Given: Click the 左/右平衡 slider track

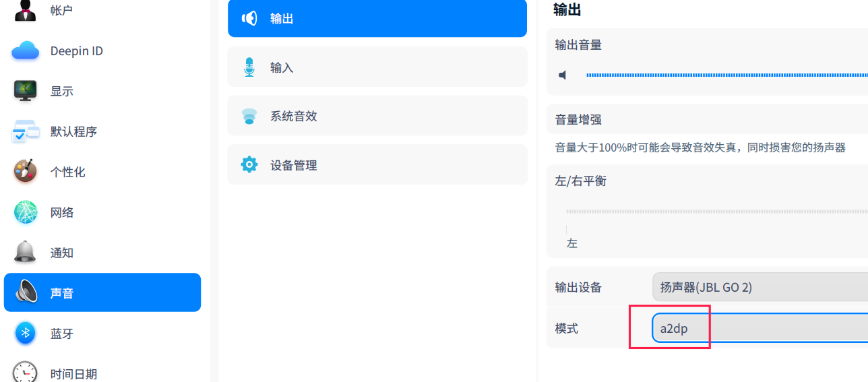Looking at the screenshot, I should pyautogui.click(x=717, y=212).
